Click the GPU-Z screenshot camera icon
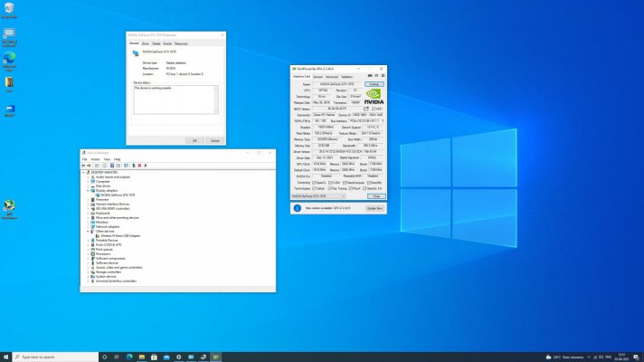The height and width of the screenshot is (362, 644). point(370,76)
